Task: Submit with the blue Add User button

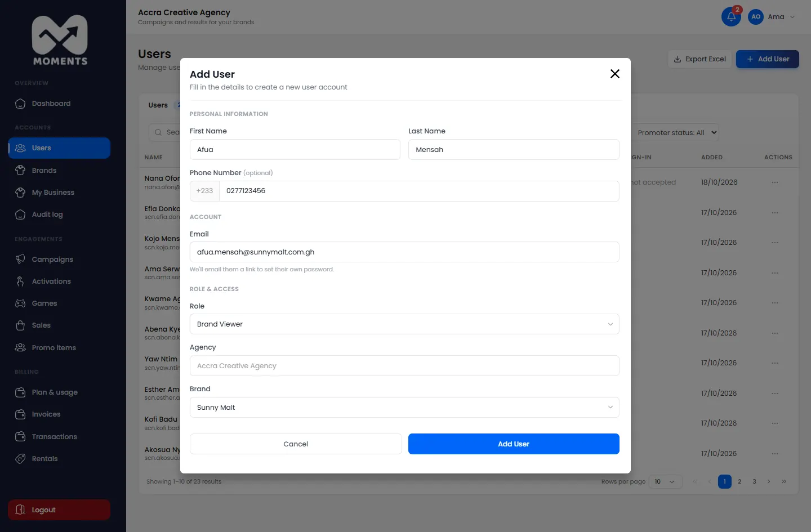Action: pos(514,444)
